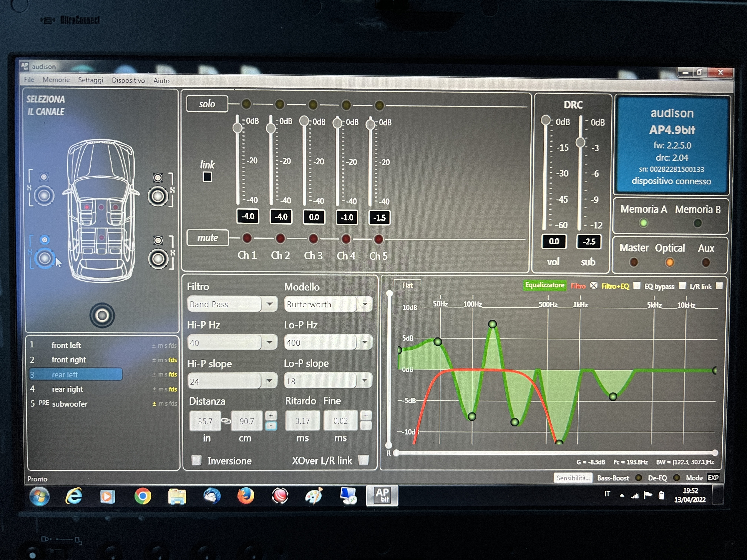Check the Filtro+EQ checkbox
Viewport: 747px width, 560px height.
click(637, 286)
